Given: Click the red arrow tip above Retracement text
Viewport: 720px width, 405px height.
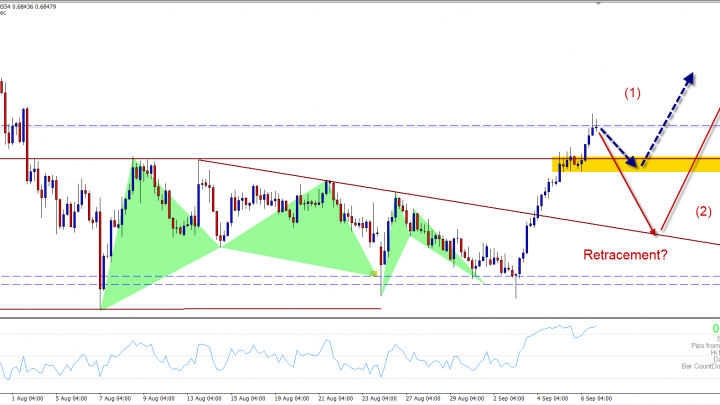Looking at the screenshot, I should pyautogui.click(x=655, y=231).
